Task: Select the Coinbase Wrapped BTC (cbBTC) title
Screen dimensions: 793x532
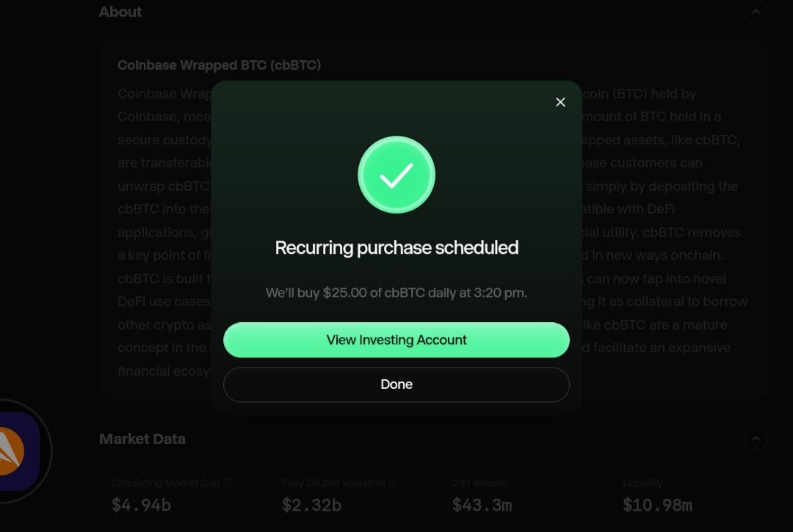Action: (219, 65)
